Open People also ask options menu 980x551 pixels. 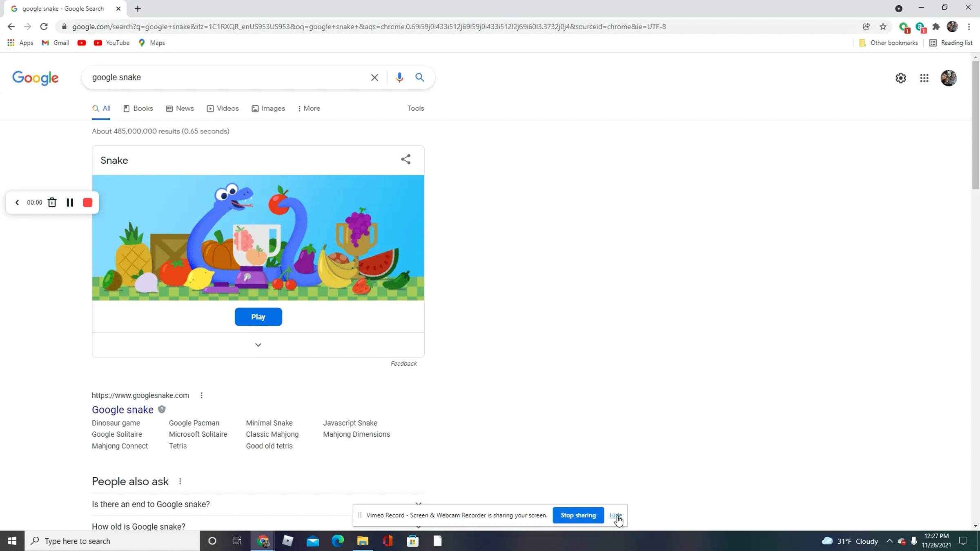coord(180,482)
